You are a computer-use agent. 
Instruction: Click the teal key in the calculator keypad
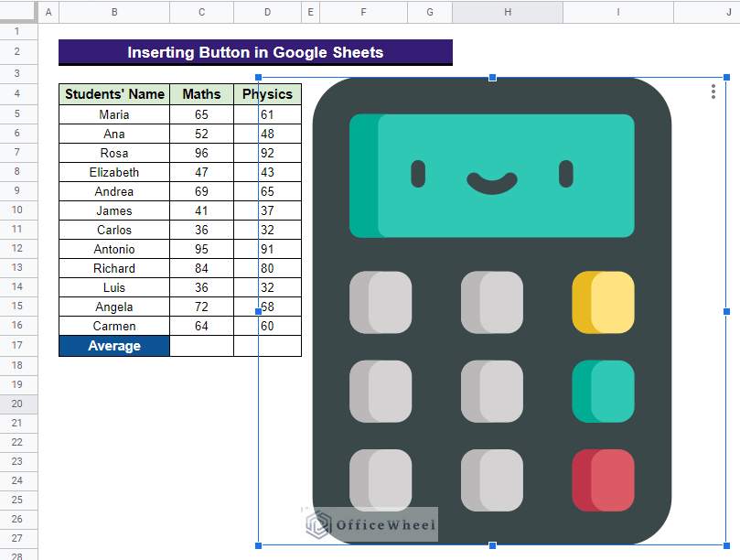click(603, 392)
